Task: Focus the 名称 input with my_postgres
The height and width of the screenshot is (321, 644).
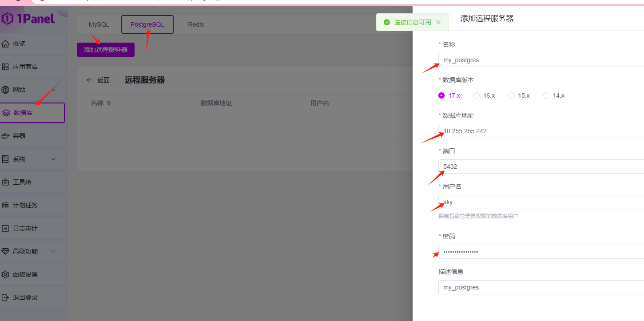Action: pyautogui.click(x=541, y=60)
